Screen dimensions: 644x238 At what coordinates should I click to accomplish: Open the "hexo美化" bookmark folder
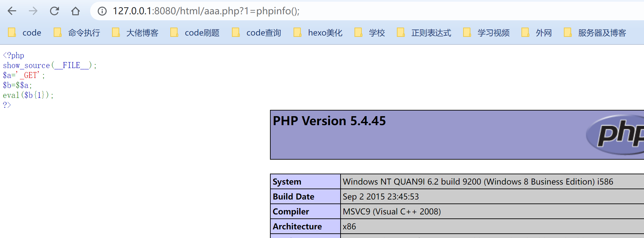pos(318,33)
